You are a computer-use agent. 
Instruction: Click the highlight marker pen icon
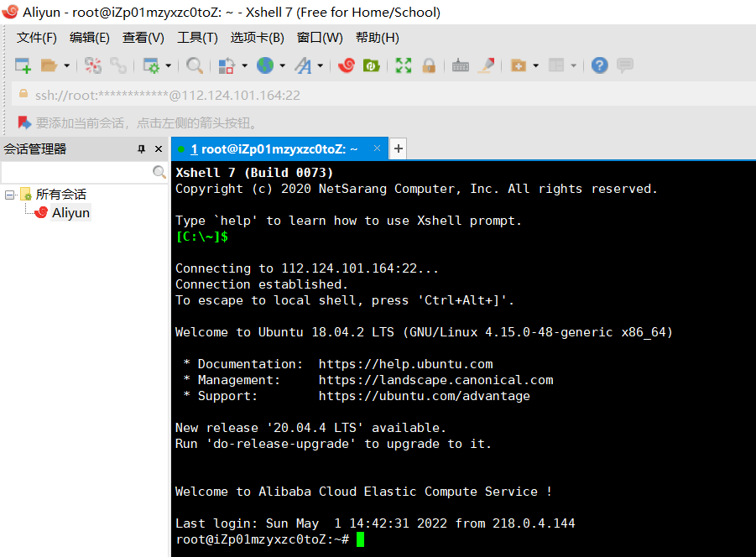click(x=486, y=65)
